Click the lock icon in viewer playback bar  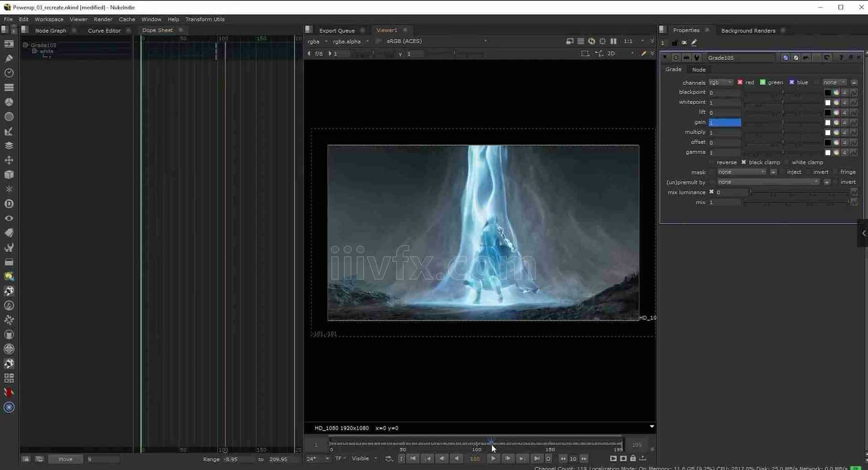click(633, 459)
